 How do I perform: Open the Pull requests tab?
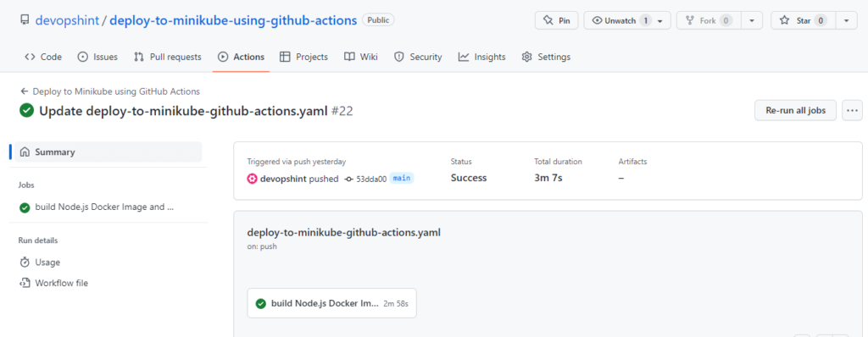tap(168, 57)
